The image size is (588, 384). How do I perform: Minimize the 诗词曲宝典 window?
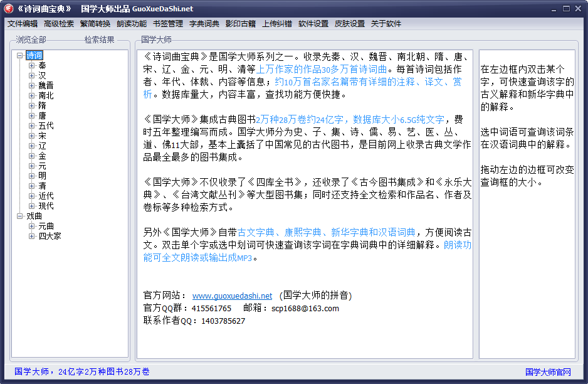coord(554,9)
